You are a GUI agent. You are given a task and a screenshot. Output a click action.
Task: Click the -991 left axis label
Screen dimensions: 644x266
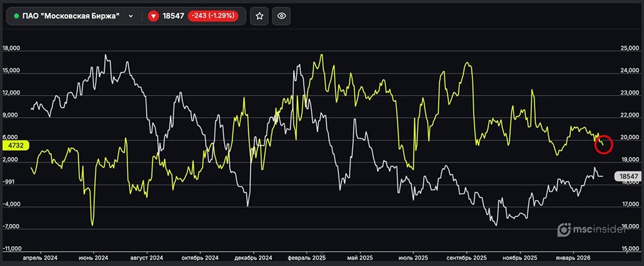8,182
